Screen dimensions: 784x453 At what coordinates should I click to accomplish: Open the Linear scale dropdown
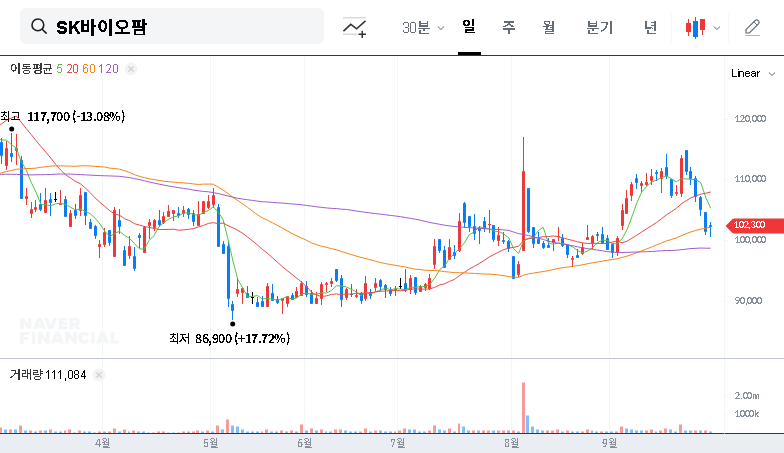753,74
